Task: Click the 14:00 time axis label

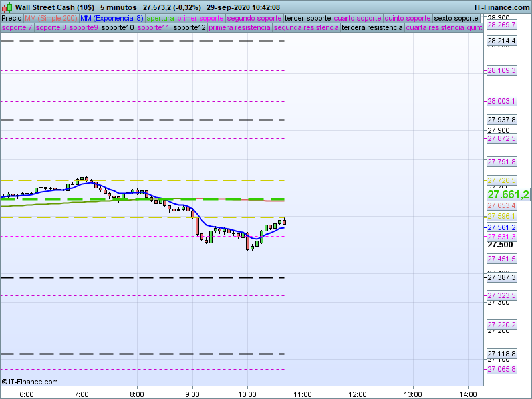Action: pyautogui.click(x=468, y=394)
